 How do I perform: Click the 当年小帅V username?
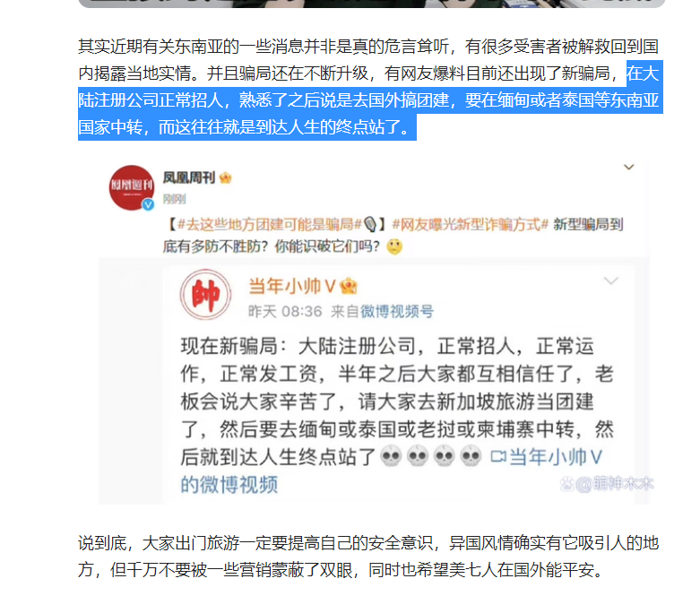tap(291, 286)
